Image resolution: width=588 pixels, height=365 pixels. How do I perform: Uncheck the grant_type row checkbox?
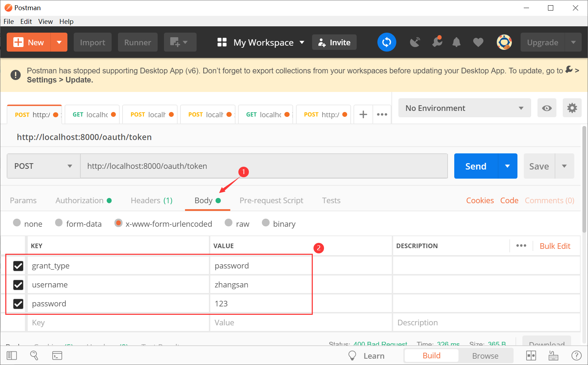coord(18,266)
